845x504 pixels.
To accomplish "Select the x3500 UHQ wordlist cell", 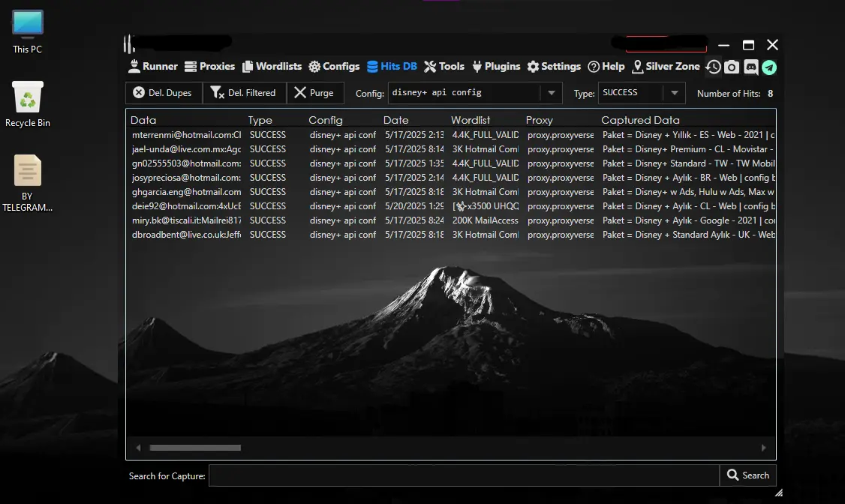I will [485, 206].
